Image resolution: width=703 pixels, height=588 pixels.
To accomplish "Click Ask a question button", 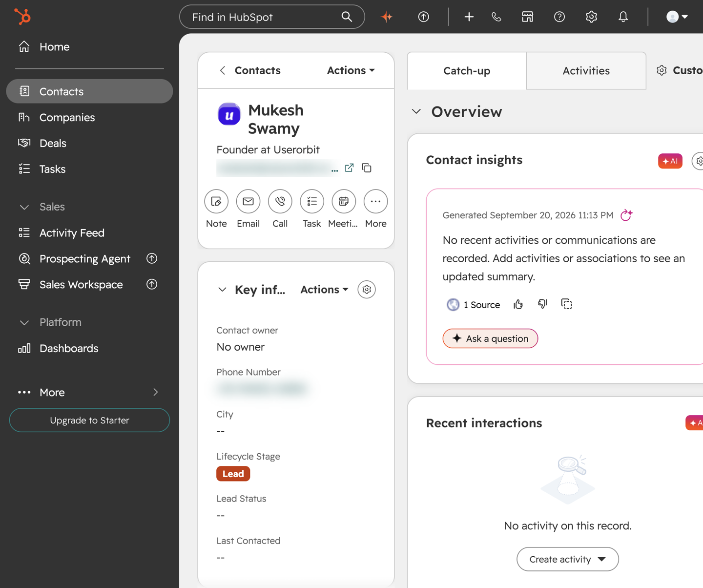I will click(x=490, y=338).
